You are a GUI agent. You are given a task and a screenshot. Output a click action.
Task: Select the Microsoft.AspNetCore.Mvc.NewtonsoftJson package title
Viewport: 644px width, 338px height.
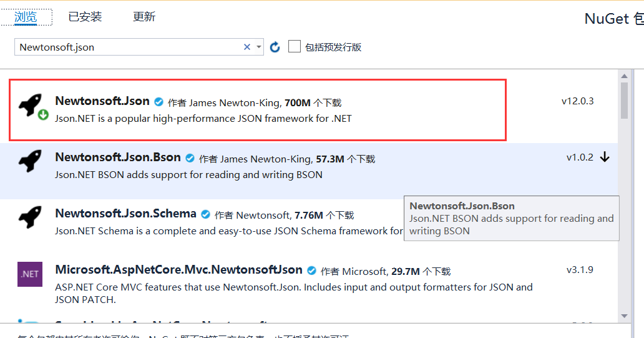point(178,270)
